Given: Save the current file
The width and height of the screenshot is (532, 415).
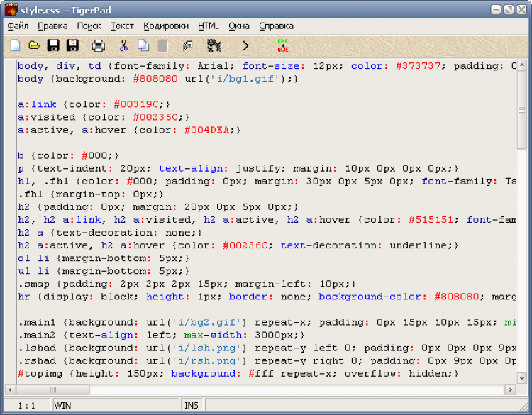Looking at the screenshot, I should pyautogui.click(x=53, y=45).
